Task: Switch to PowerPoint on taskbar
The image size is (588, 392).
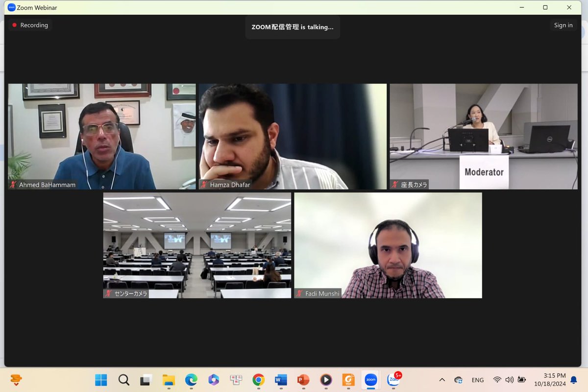Action: point(303,380)
